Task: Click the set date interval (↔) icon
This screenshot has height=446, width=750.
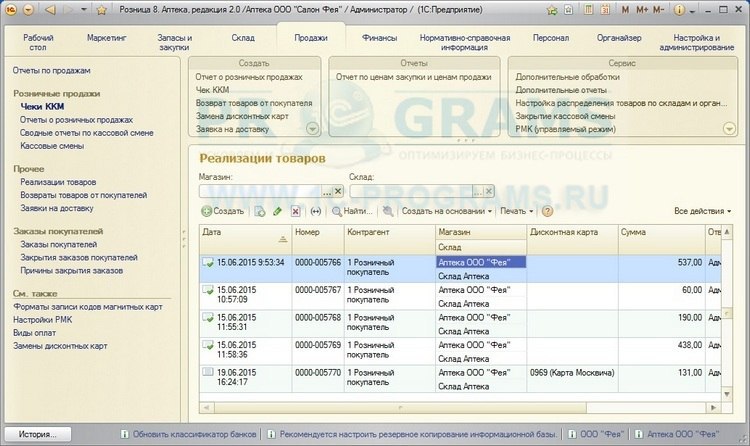Action: coord(316,211)
